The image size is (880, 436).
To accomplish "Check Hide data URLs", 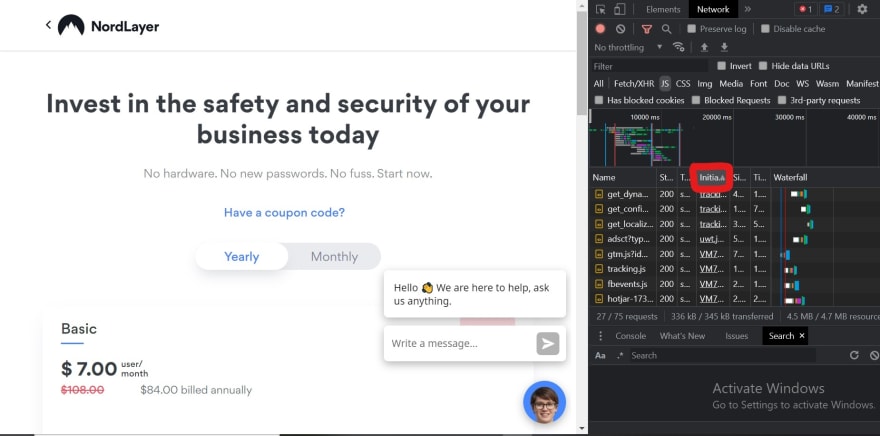I will tap(763, 66).
